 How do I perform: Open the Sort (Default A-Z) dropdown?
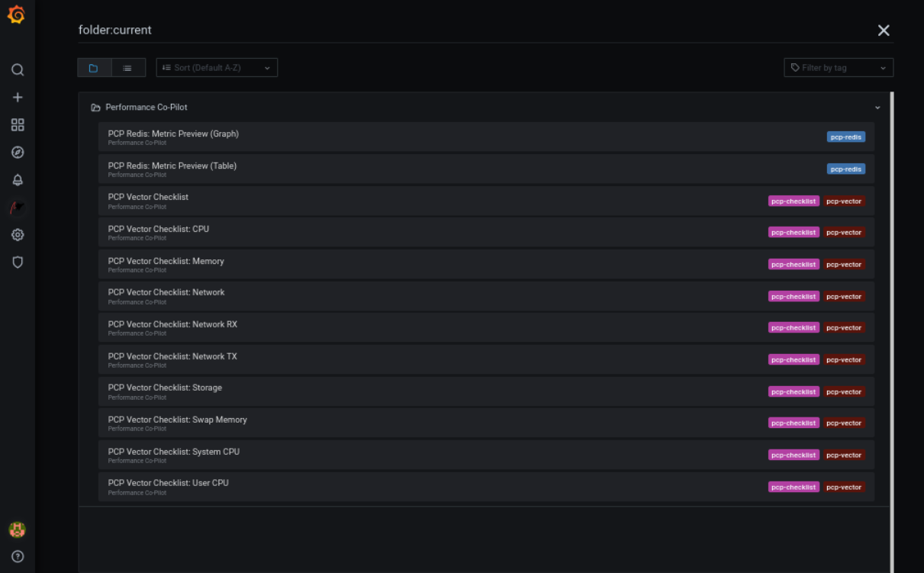[216, 67]
